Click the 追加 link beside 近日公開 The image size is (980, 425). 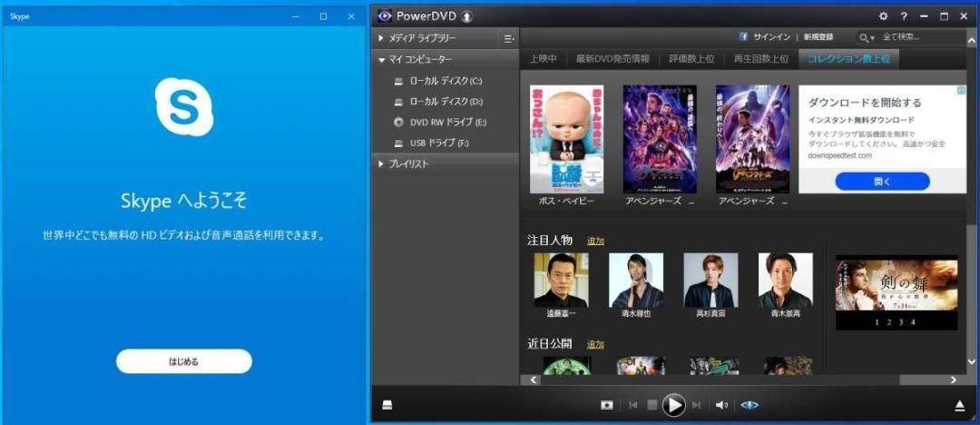[x=595, y=343]
